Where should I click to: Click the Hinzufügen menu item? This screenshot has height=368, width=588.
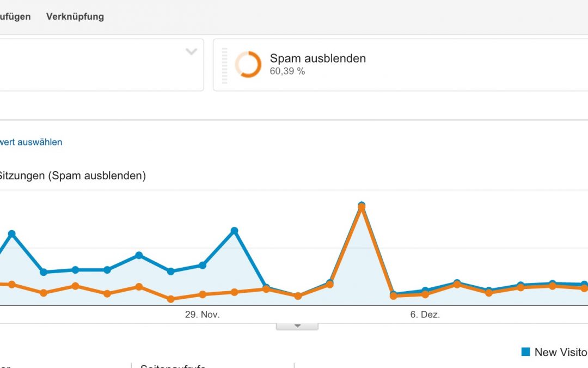point(15,16)
